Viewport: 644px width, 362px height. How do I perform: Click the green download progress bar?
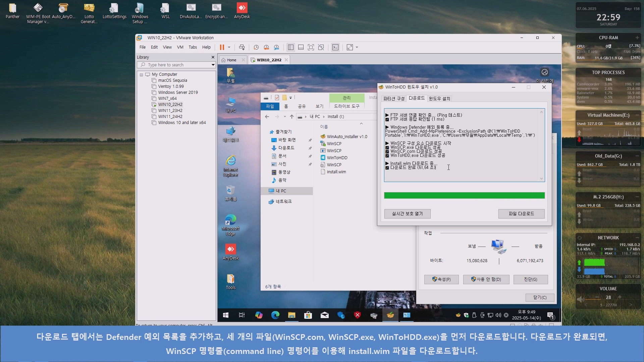pyautogui.click(x=464, y=195)
